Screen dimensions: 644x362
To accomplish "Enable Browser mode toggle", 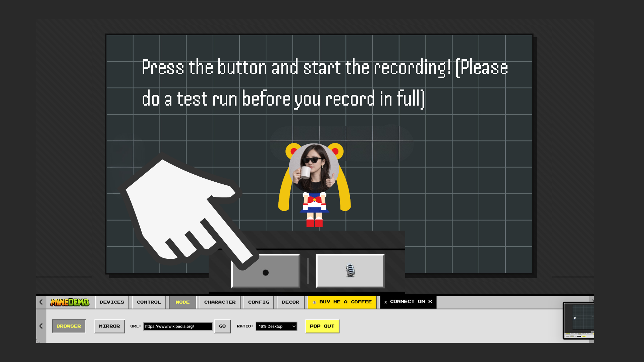I will [x=69, y=326].
